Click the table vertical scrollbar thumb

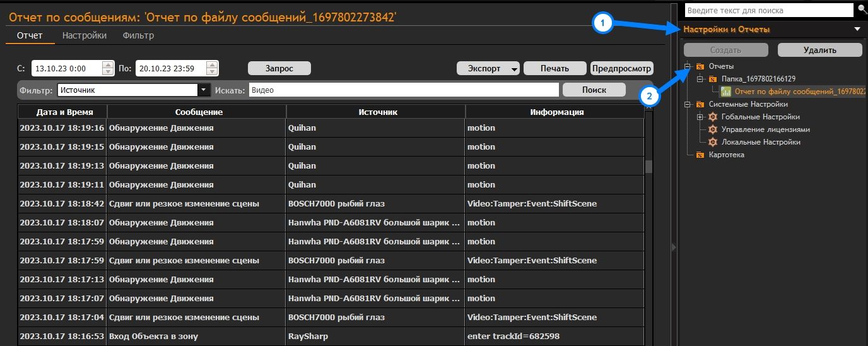pos(648,167)
